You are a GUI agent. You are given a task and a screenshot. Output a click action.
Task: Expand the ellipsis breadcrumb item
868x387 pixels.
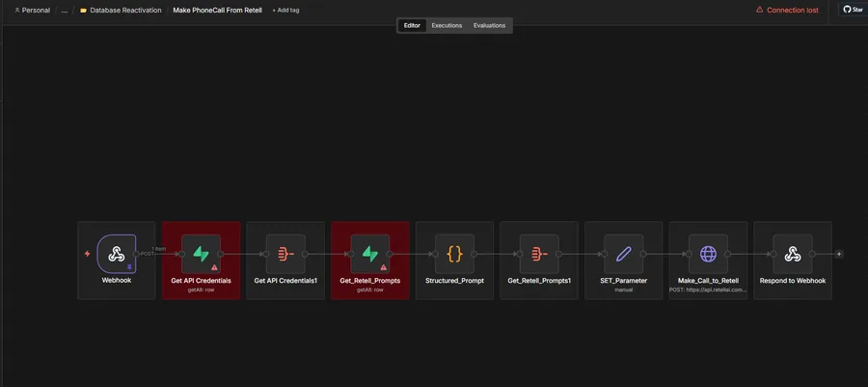coord(65,10)
